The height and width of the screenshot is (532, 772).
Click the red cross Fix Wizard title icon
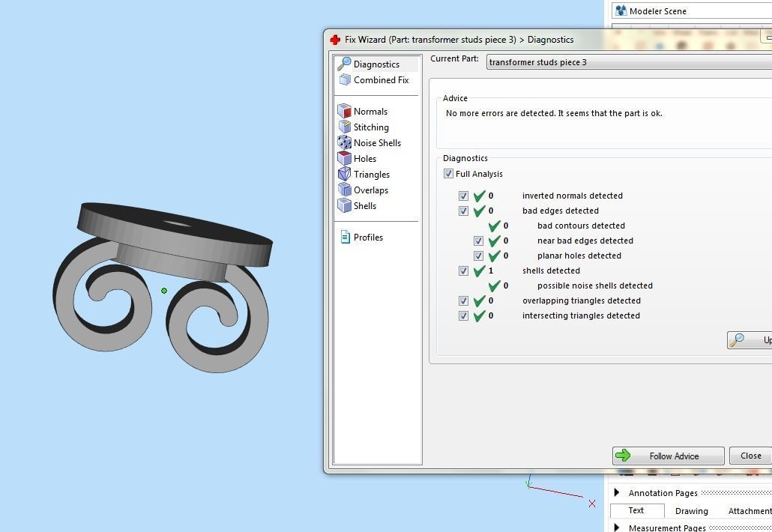(x=335, y=40)
